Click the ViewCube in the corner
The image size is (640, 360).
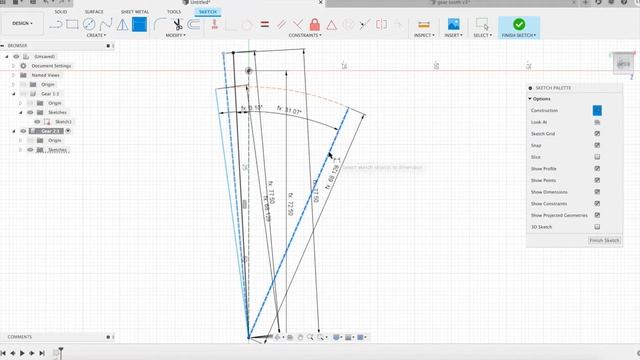coord(623,64)
